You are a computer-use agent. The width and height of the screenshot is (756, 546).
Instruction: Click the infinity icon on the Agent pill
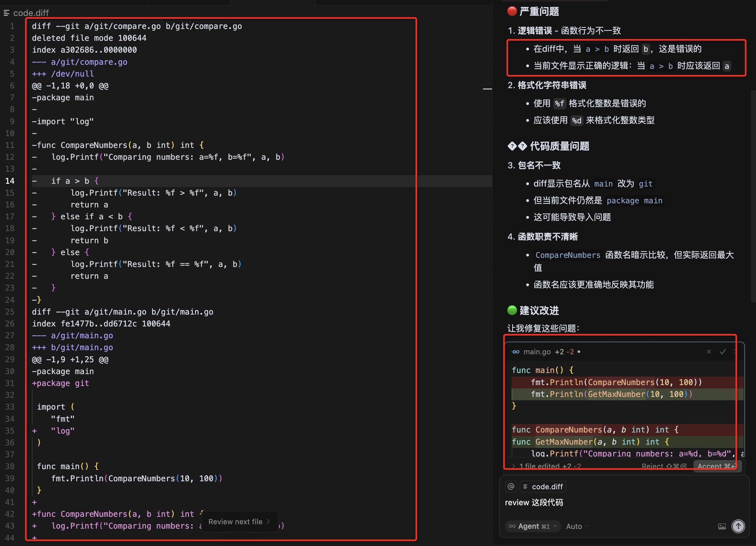point(513,526)
